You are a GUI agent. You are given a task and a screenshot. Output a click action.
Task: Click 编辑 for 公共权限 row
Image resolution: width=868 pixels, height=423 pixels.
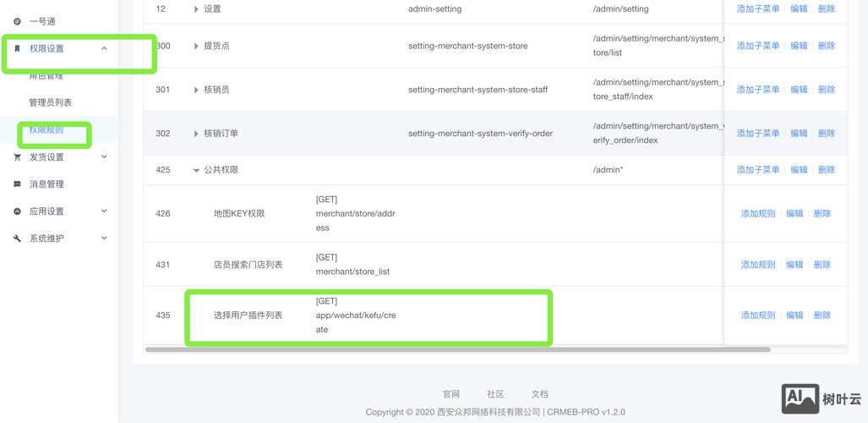799,170
